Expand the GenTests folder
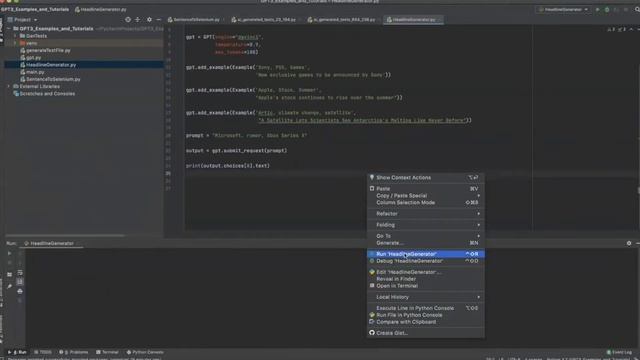The height and width of the screenshot is (360, 640). (x=15, y=36)
